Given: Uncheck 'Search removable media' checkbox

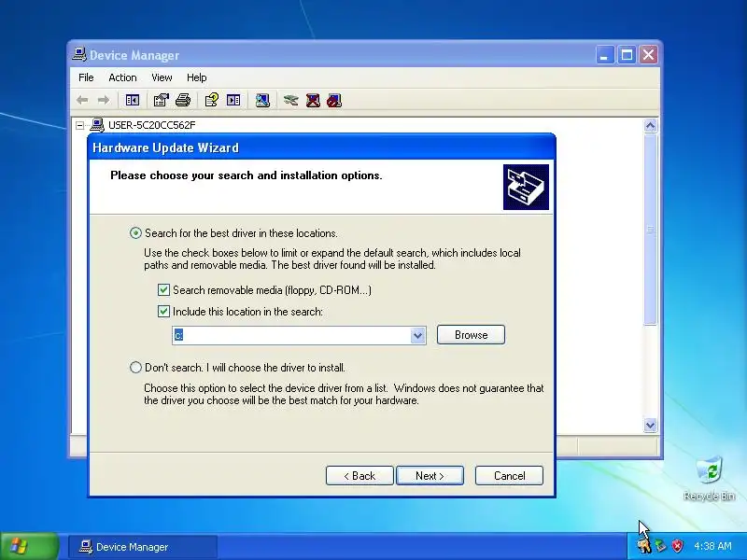Looking at the screenshot, I should pos(163,290).
